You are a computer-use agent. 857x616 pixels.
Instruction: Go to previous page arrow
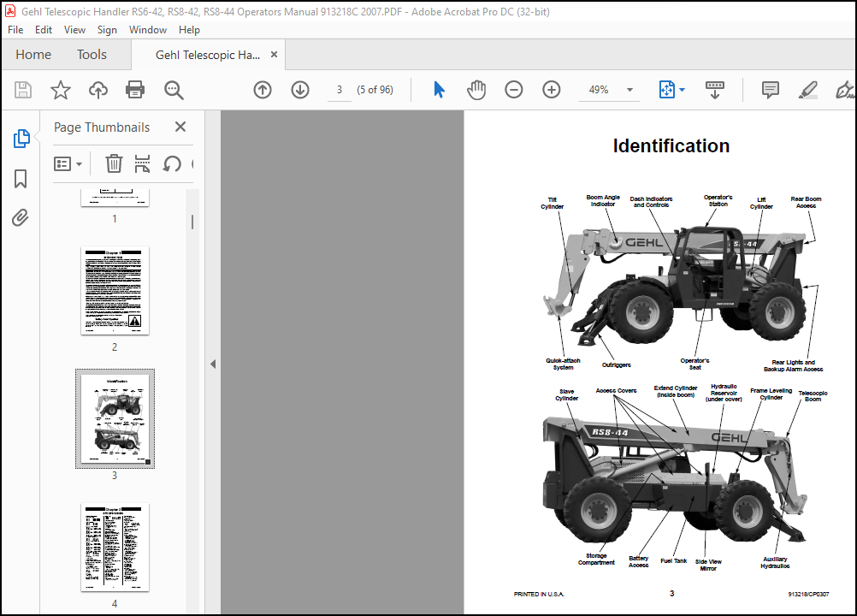[x=263, y=90]
